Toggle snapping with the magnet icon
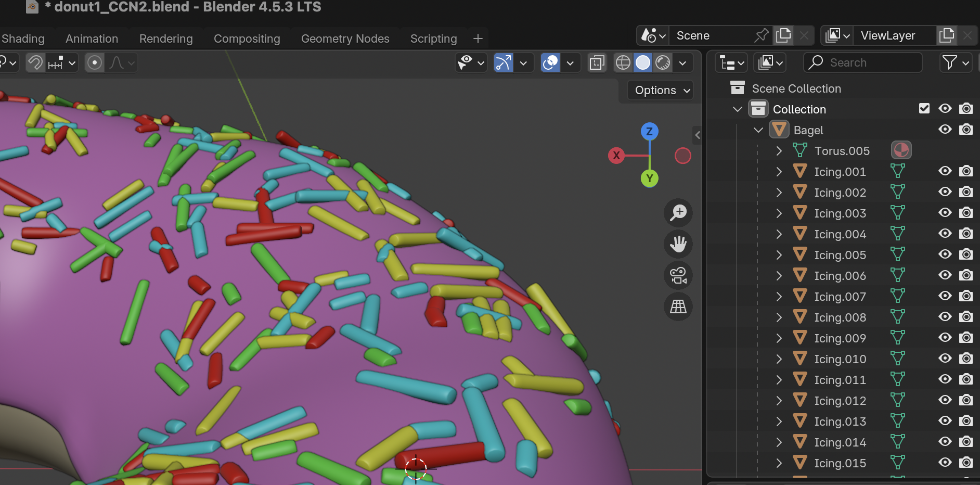The image size is (980, 485). click(x=34, y=62)
